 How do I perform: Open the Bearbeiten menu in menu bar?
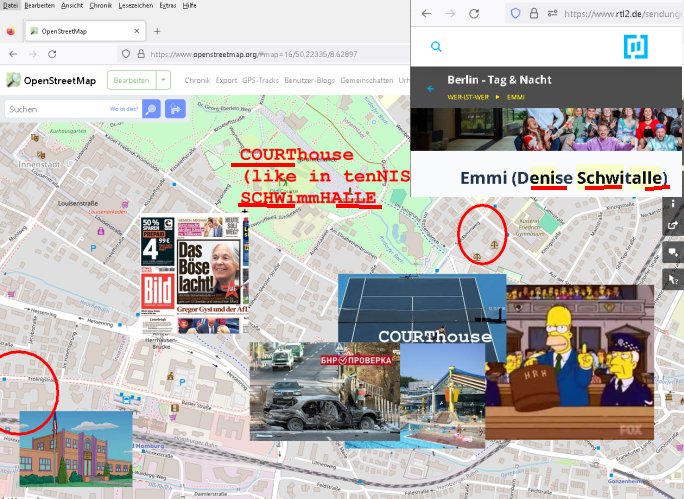[x=40, y=5]
